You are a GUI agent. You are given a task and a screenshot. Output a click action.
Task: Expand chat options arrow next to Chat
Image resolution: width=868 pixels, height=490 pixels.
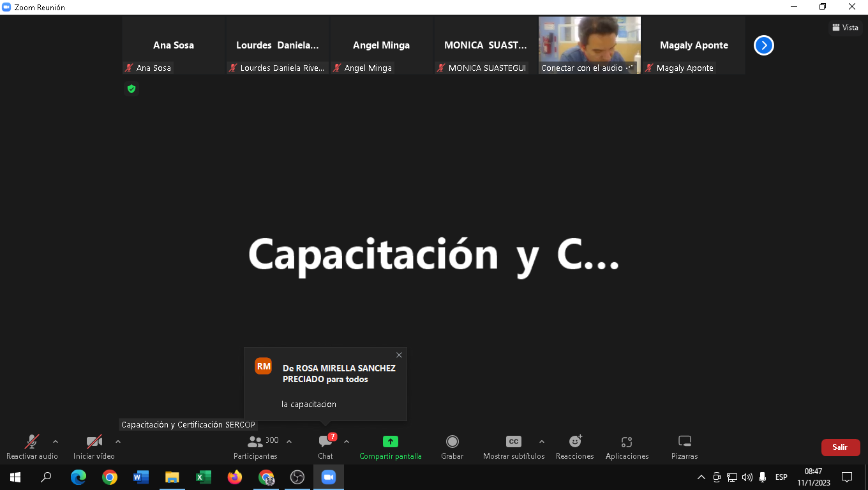click(347, 442)
